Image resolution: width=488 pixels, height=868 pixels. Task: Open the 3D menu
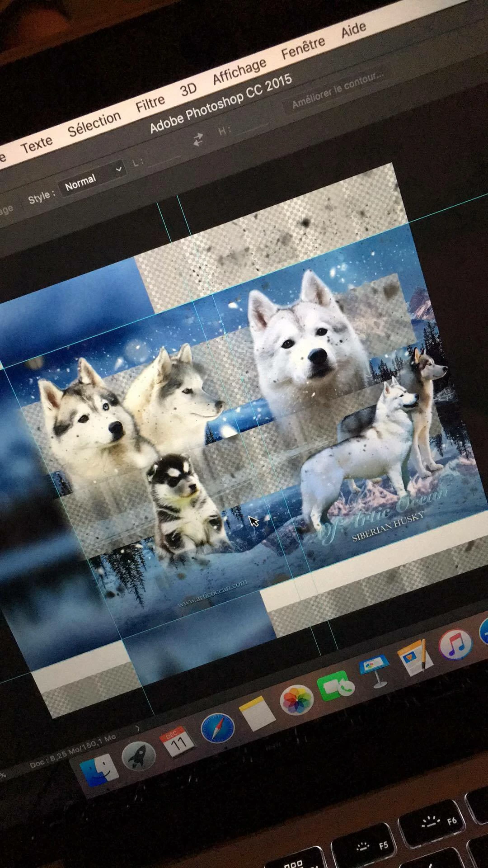[x=188, y=90]
